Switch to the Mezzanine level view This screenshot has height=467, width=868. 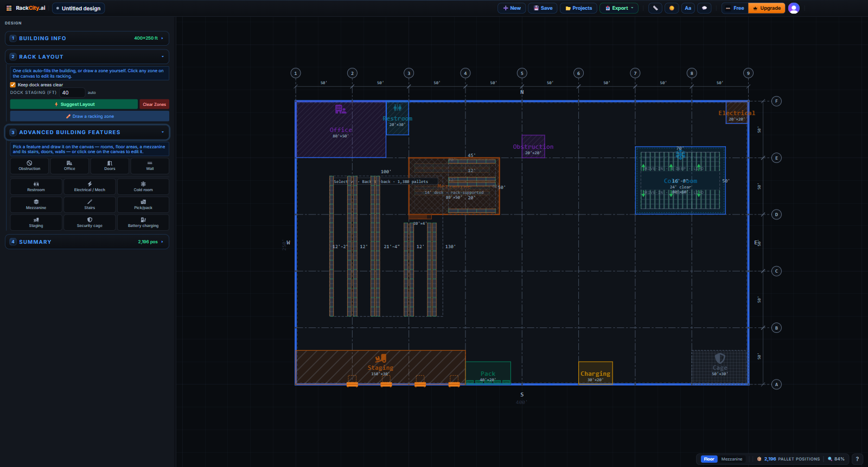[732, 459]
